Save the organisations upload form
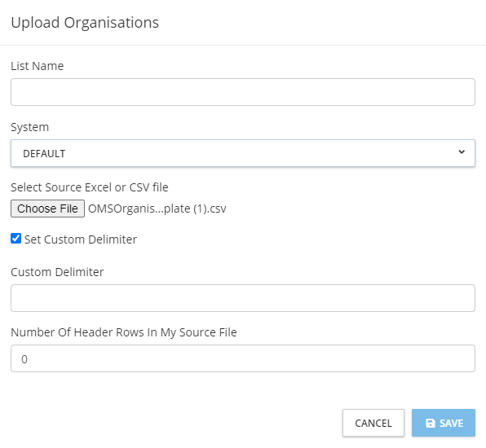 [444, 423]
